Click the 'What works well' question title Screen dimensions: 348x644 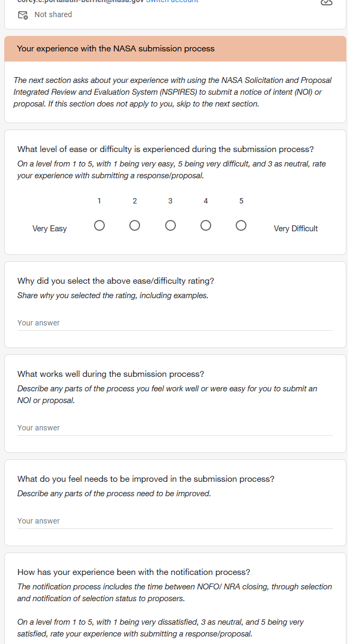click(x=111, y=374)
